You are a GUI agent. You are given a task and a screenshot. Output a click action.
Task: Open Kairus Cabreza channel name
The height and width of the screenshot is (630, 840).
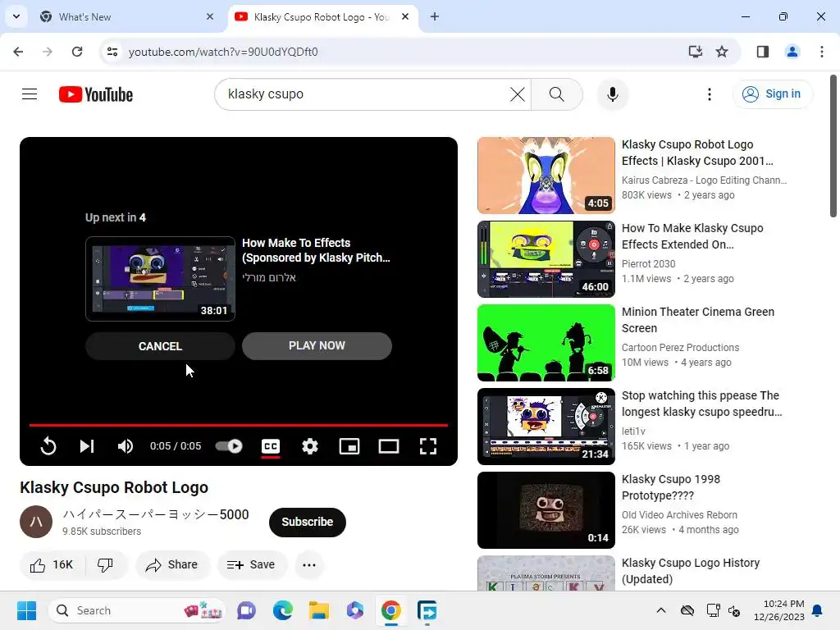[704, 180]
